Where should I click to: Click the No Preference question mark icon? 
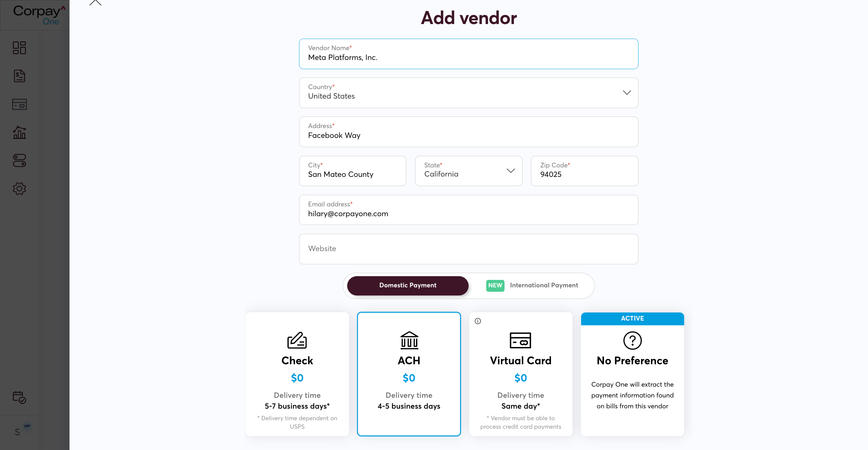click(x=633, y=341)
